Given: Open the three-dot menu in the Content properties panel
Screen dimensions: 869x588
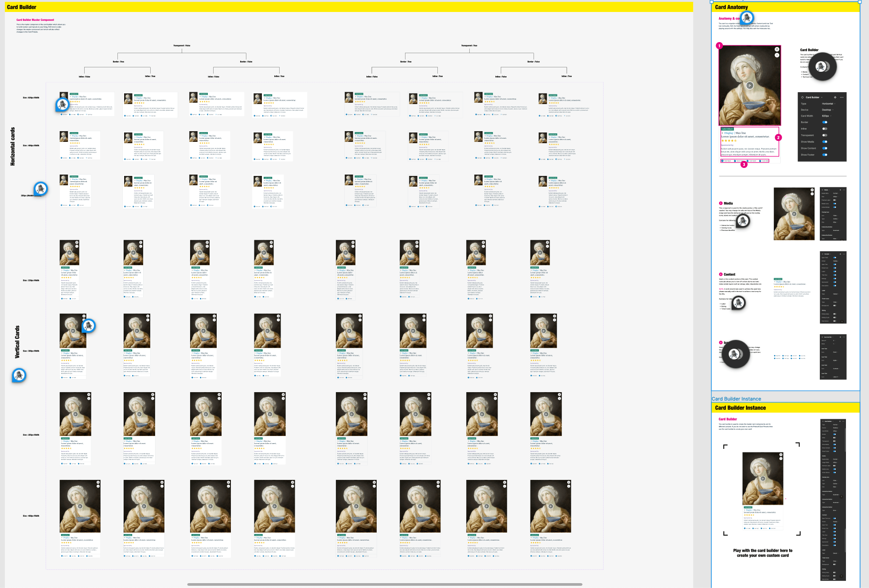Looking at the screenshot, I should (844, 254).
